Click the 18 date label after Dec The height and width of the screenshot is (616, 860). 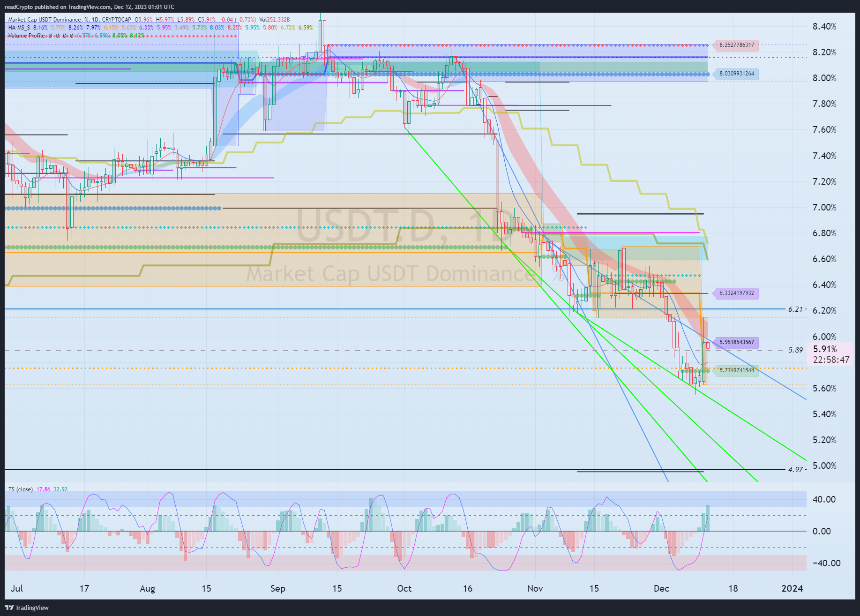[733, 588]
